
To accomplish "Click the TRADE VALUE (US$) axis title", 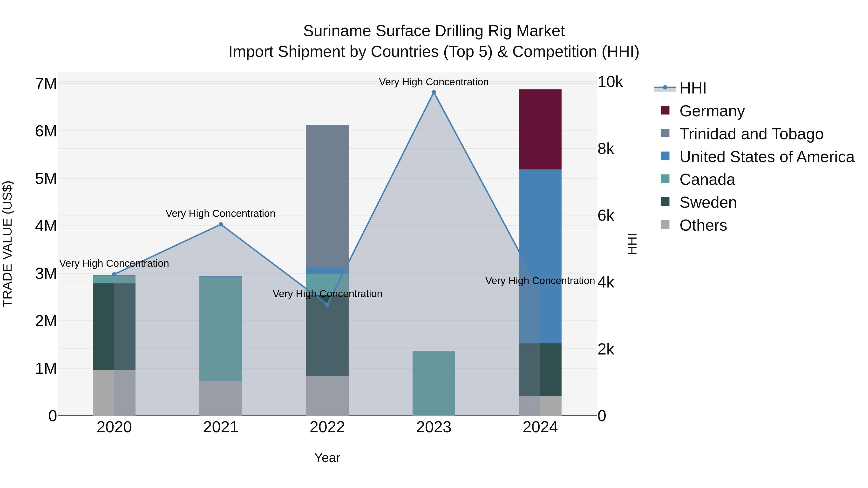I will (x=7, y=244).
